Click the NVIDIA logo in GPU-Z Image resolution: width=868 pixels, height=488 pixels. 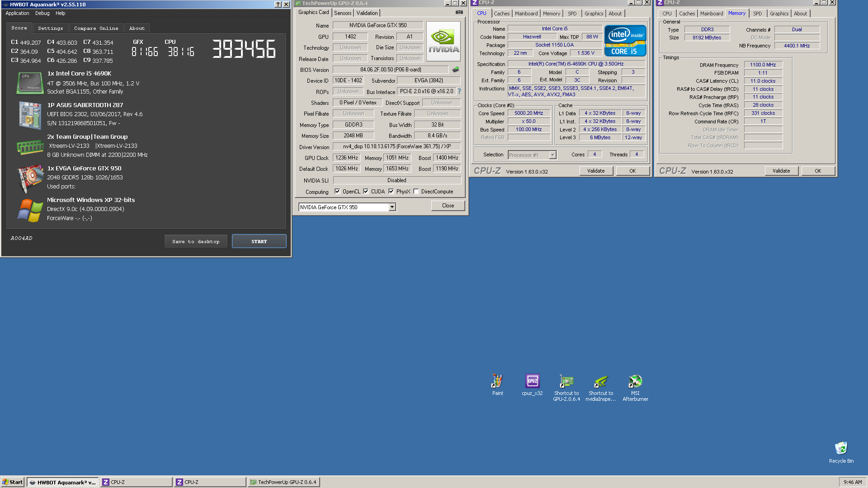pyautogui.click(x=443, y=41)
